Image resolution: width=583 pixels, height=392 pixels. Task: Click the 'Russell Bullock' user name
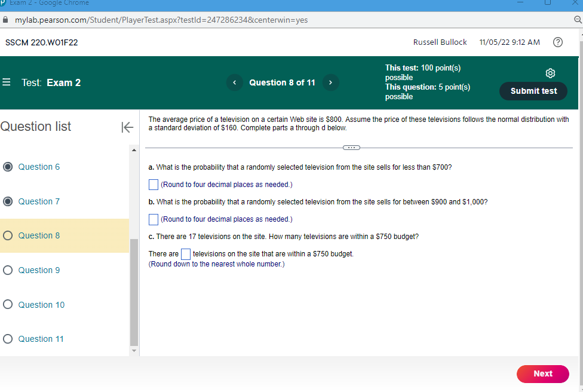click(440, 42)
